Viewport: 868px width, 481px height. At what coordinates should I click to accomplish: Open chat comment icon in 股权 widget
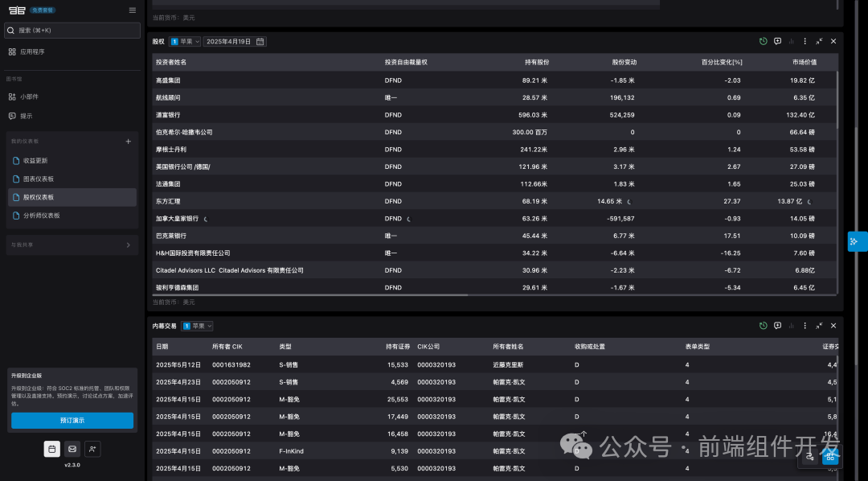(778, 42)
